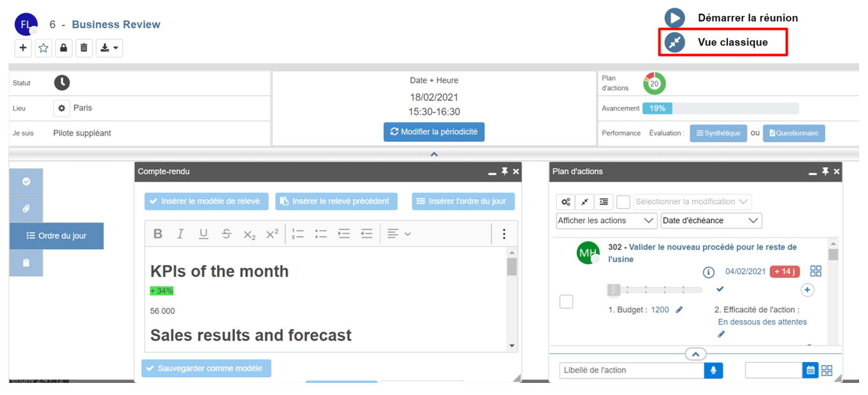Click the info icon for action 302
Screen dimensions: 868x395
(708, 272)
